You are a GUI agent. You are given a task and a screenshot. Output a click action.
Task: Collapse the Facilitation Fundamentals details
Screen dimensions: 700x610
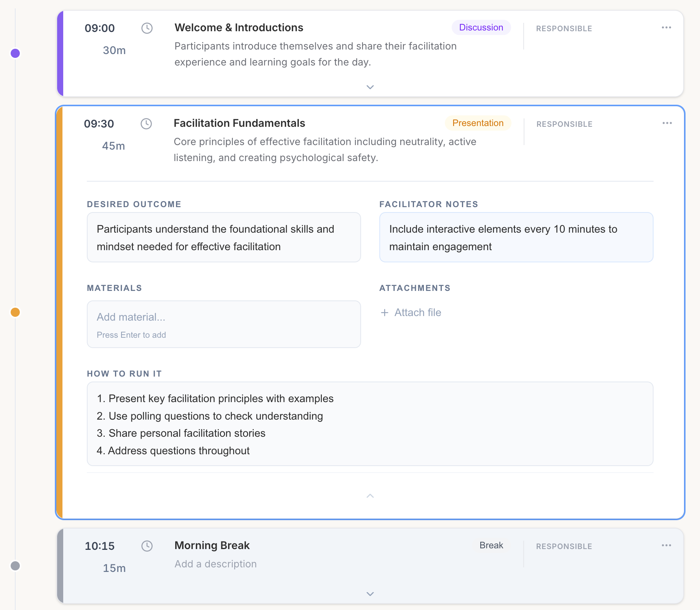coord(370,495)
